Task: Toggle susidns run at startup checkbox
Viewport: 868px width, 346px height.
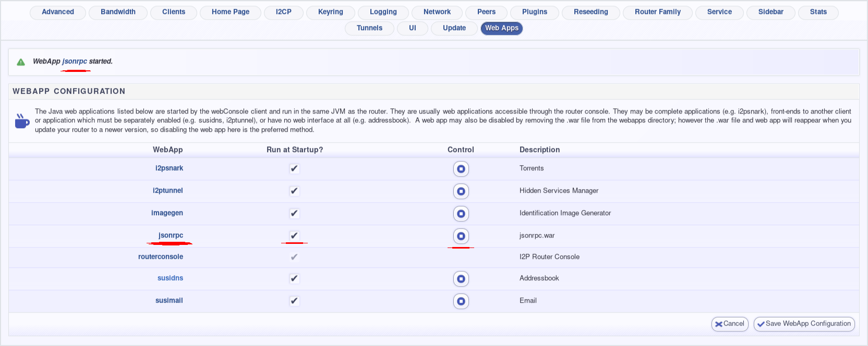Action: (294, 278)
